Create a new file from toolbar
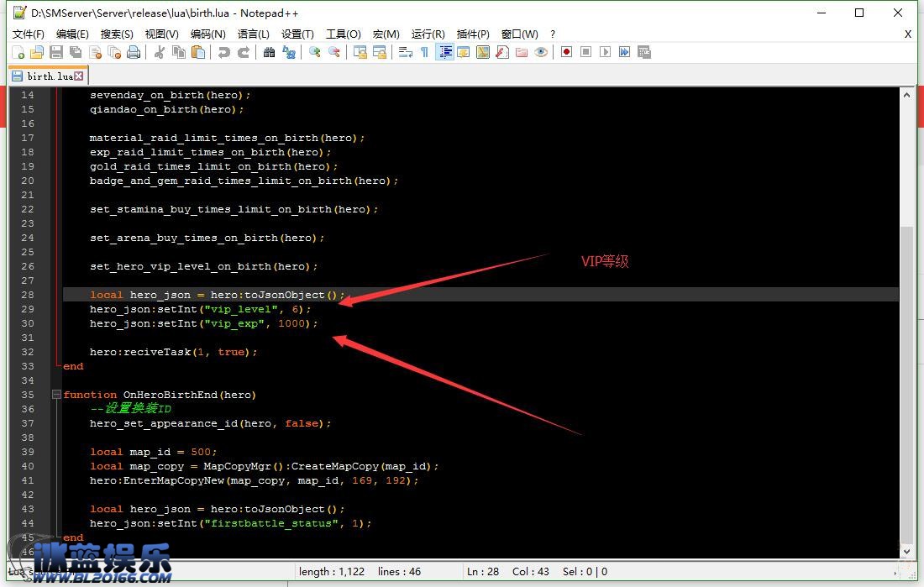Screen dimensions: 924x587 coord(18,52)
